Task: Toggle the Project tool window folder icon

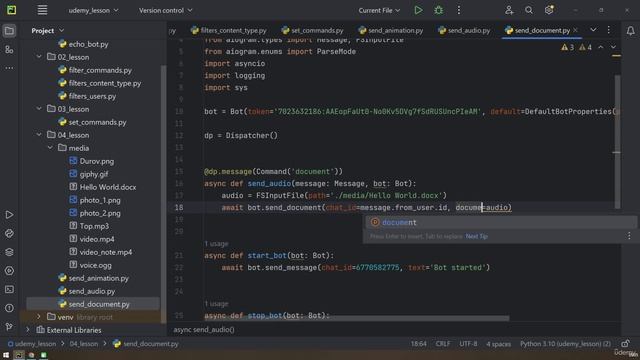Action: [9, 31]
